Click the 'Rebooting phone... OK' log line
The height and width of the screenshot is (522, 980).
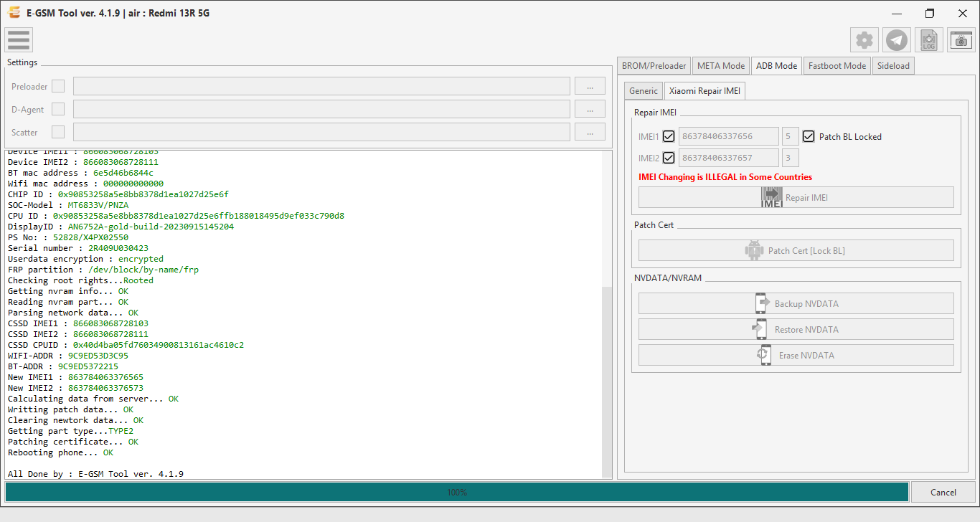pos(60,452)
